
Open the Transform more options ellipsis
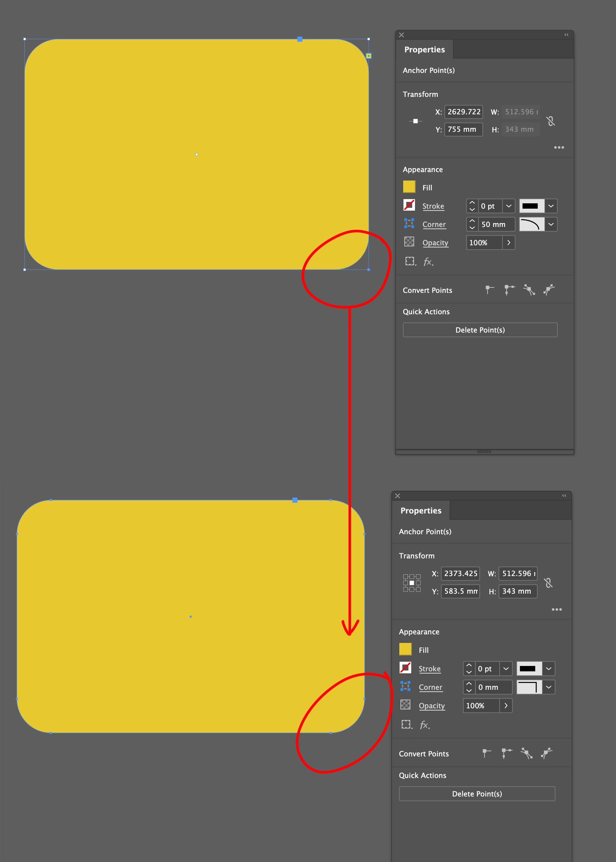tap(559, 147)
